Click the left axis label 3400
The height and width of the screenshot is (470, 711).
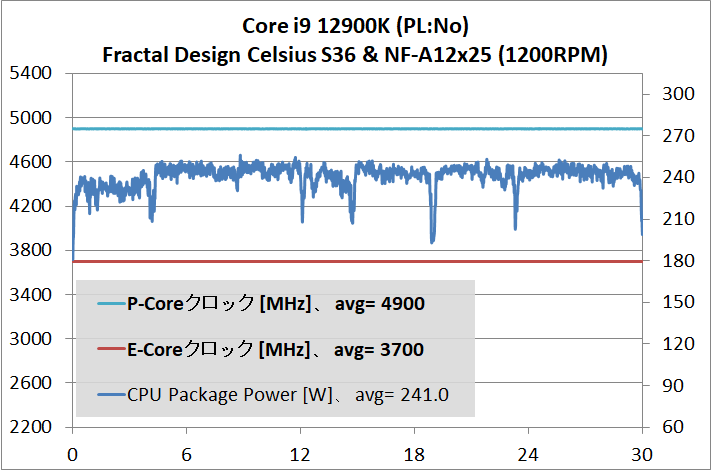pyautogui.click(x=30, y=295)
